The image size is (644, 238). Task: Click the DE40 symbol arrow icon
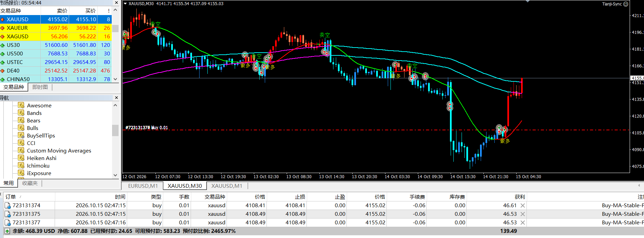(2, 71)
